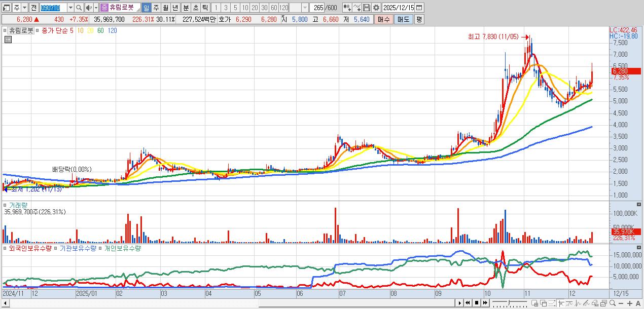
Task: Open chart settings gear icon
Action: click(376, 8)
